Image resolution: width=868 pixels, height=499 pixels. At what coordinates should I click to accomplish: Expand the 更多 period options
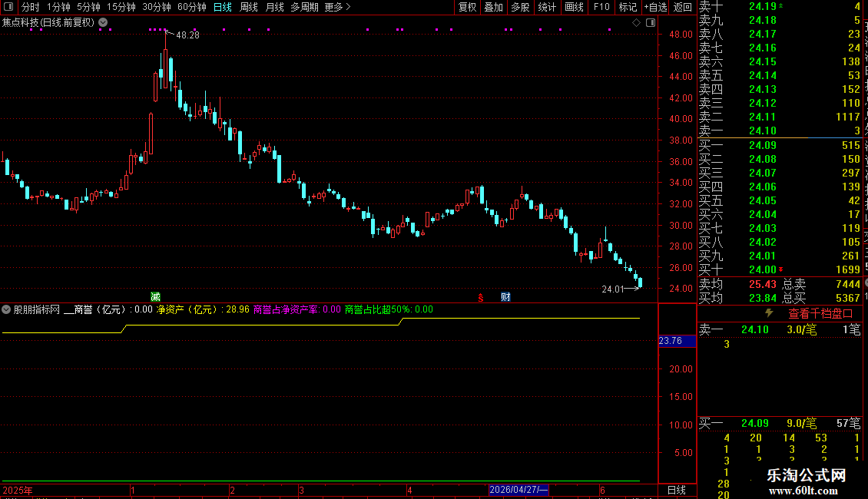337,7
